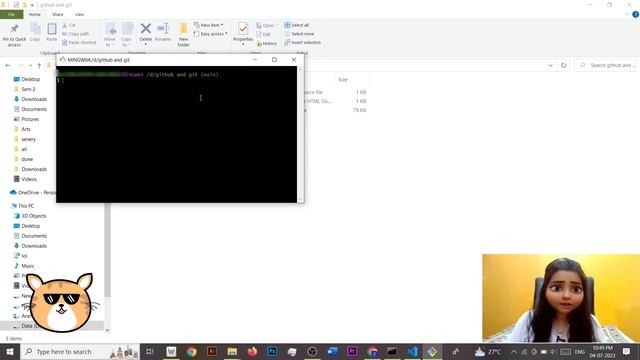Click the taskbar search box
Screen dimensions: 640x360
coord(80,351)
